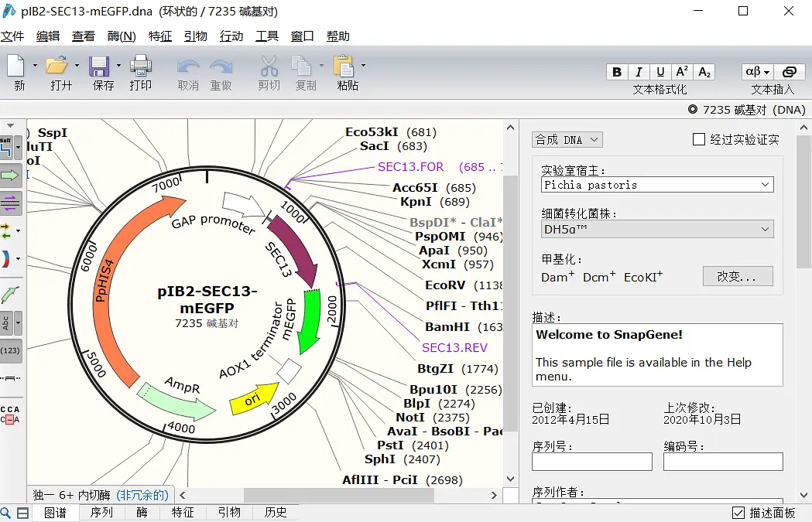The image size is (812, 522).
Task: Switch to the 引物 tab at the bottom
Action: pyautogui.click(x=229, y=512)
